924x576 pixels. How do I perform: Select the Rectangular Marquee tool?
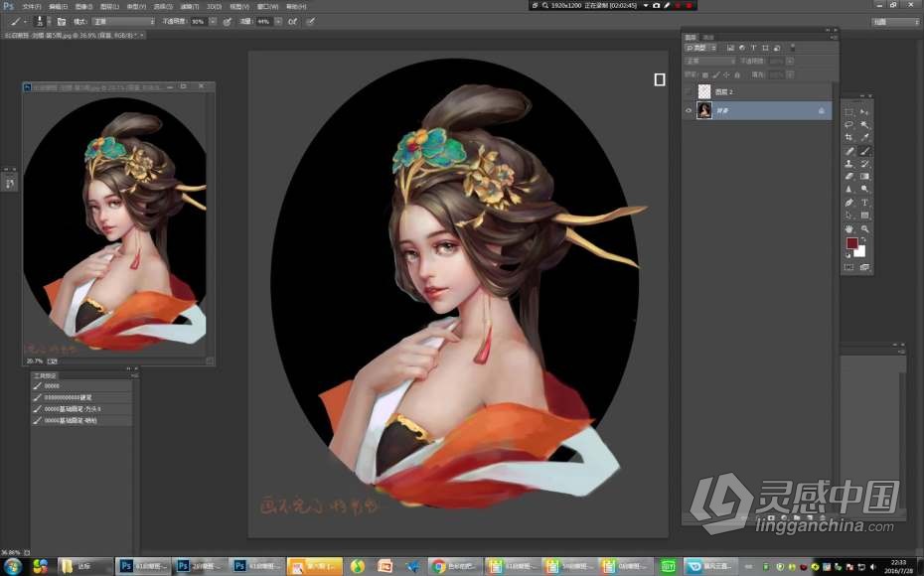pyautogui.click(x=848, y=112)
